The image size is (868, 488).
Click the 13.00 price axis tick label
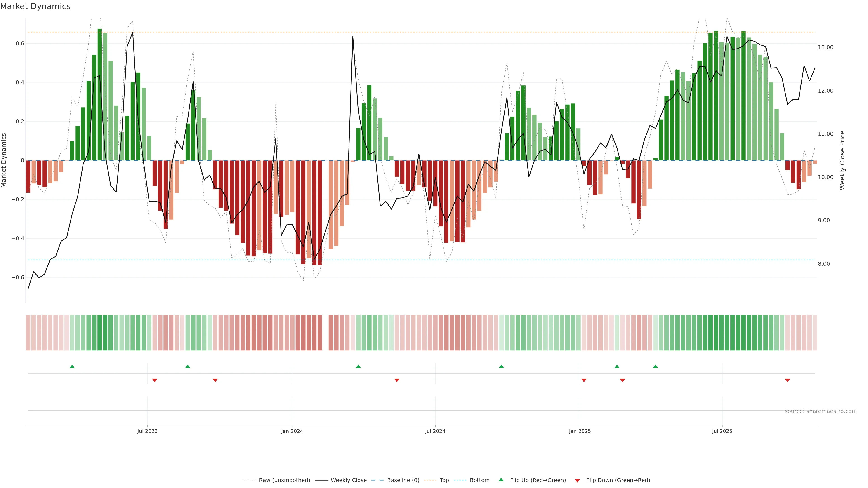pos(825,47)
